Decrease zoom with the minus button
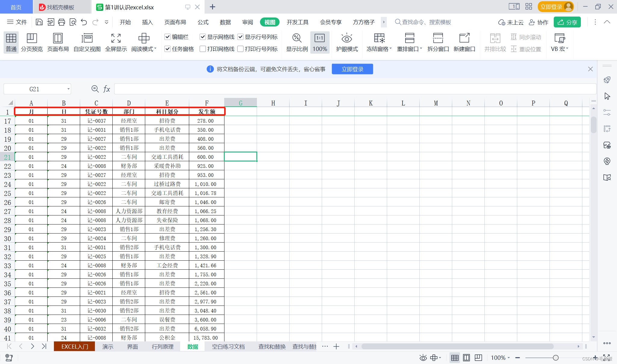The height and width of the screenshot is (364, 617). tap(518, 358)
